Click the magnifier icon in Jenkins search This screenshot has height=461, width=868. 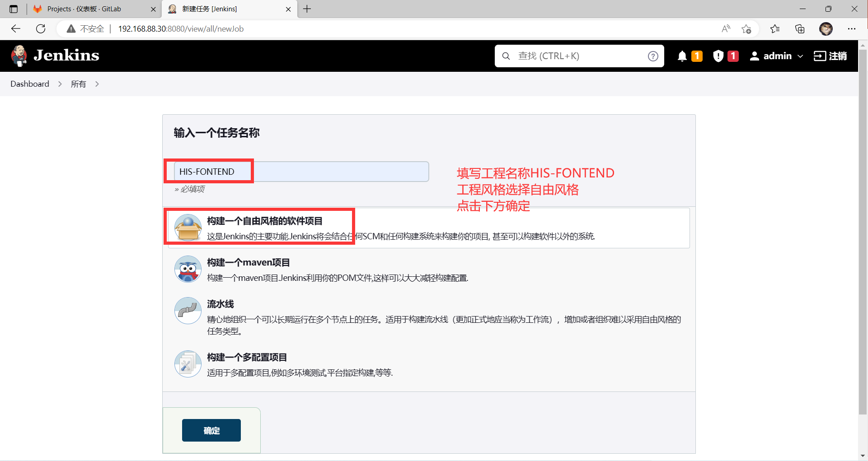pyautogui.click(x=506, y=56)
